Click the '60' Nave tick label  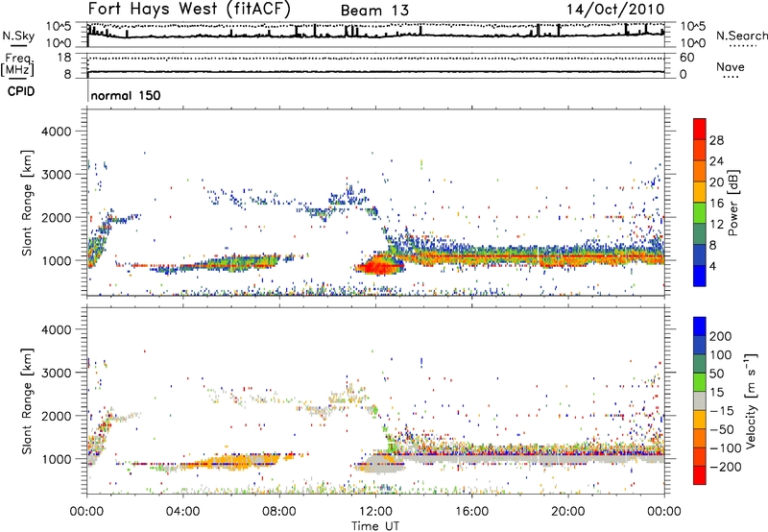686,58
